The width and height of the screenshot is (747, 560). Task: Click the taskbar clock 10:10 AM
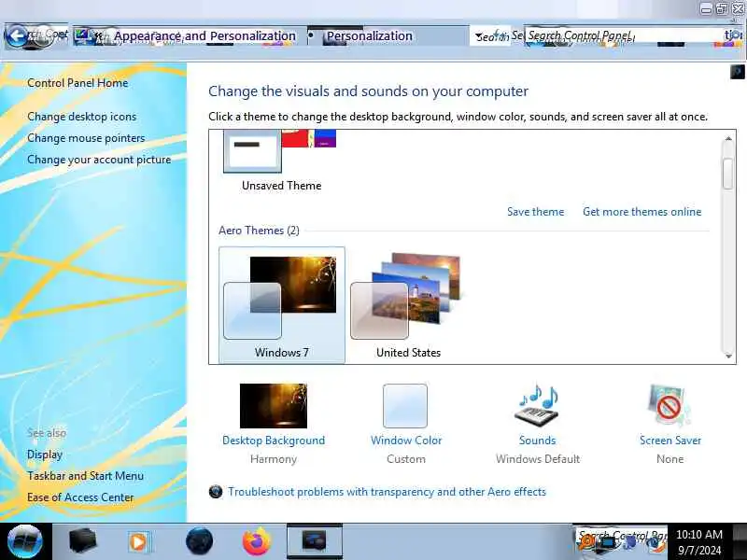pyautogui.click(x=698, y=542)
